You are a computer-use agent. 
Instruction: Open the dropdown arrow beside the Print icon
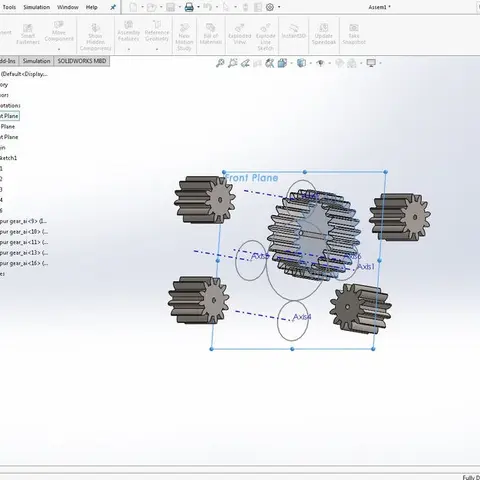[198, 7]
